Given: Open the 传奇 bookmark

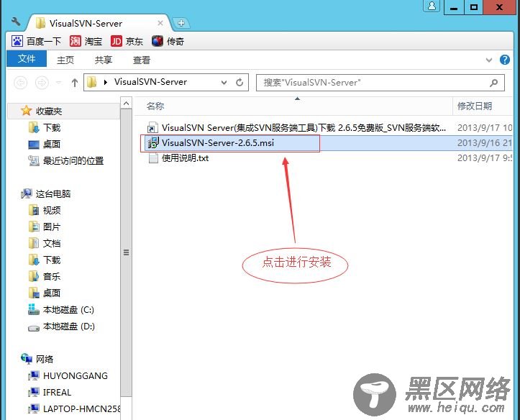Looking at the screenshot, I should [168, 42].
